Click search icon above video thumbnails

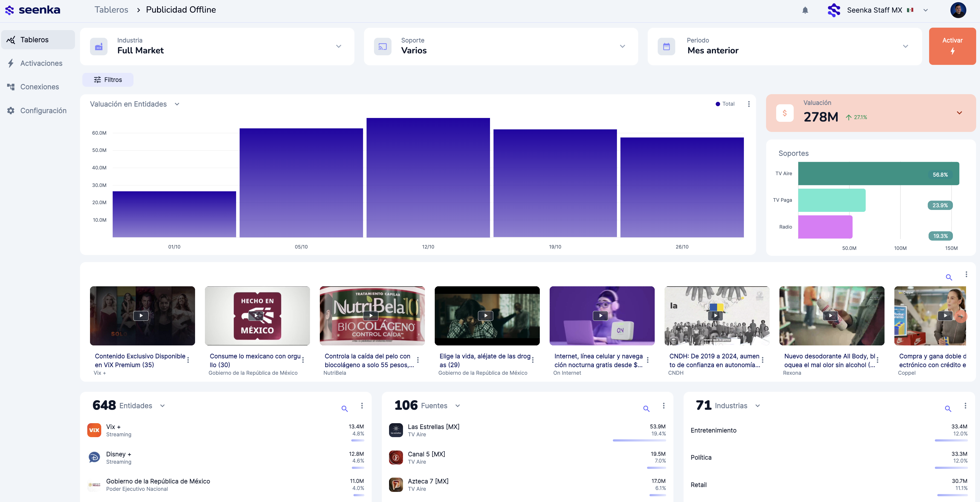click(949, 277)
